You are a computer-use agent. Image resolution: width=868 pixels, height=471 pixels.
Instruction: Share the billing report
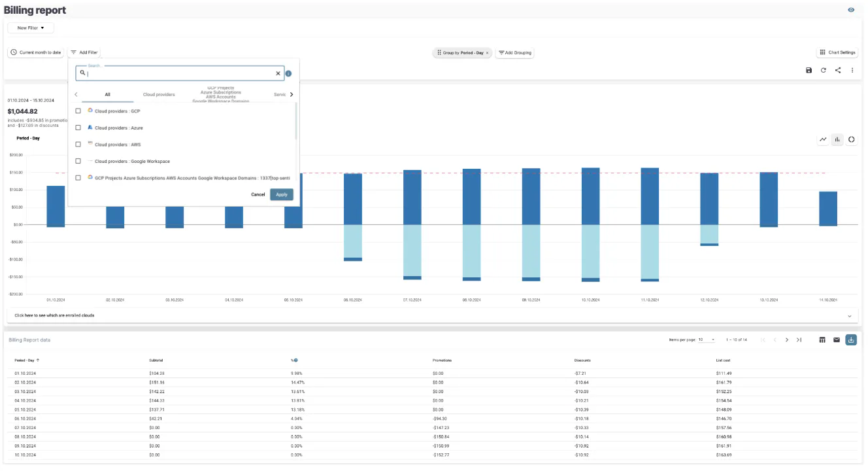838,70
